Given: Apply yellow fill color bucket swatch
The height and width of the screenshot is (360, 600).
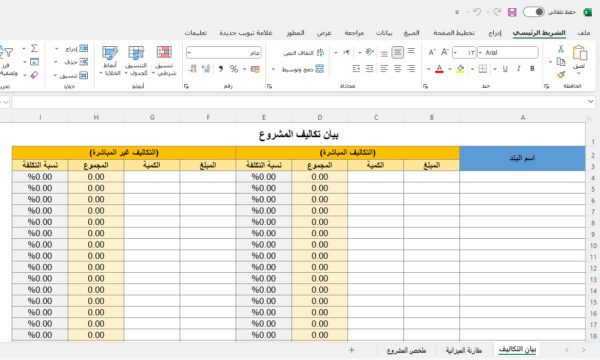Looking at the screenshot, I should [460, 69].
